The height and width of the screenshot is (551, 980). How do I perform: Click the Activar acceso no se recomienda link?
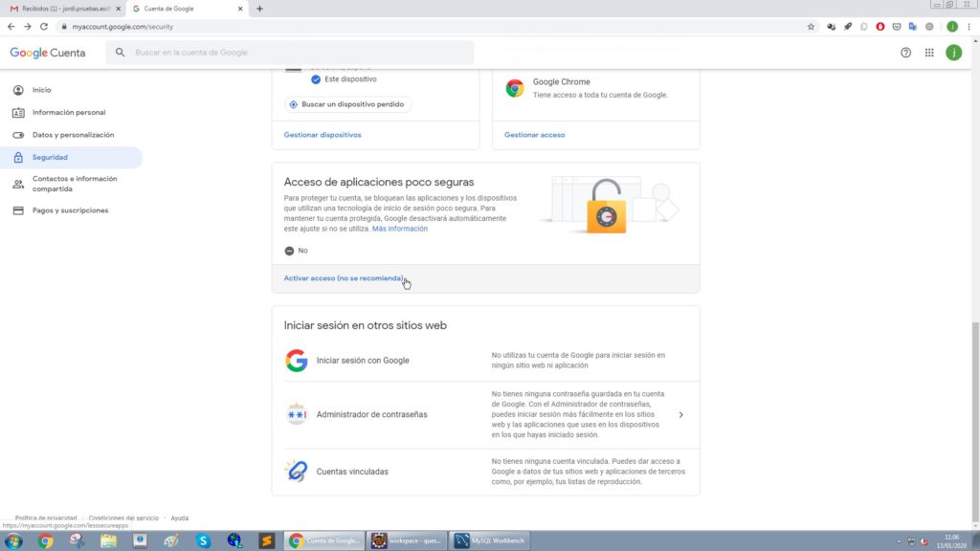(x=345, y=277)
